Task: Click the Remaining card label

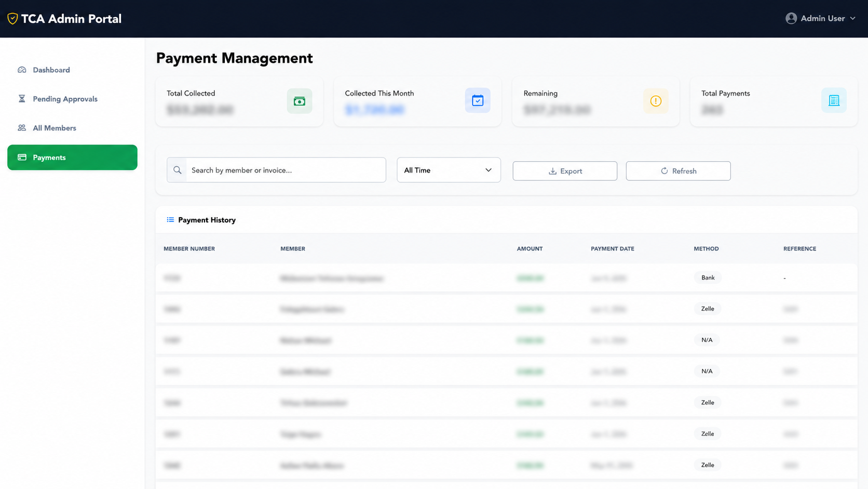Action: (x=540, y=94)
